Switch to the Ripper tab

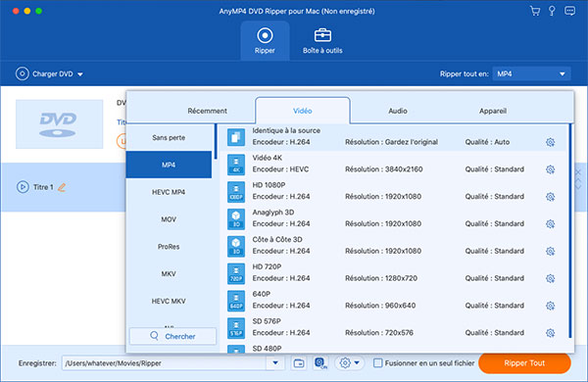pyautogui.click(x=265, y=41)
